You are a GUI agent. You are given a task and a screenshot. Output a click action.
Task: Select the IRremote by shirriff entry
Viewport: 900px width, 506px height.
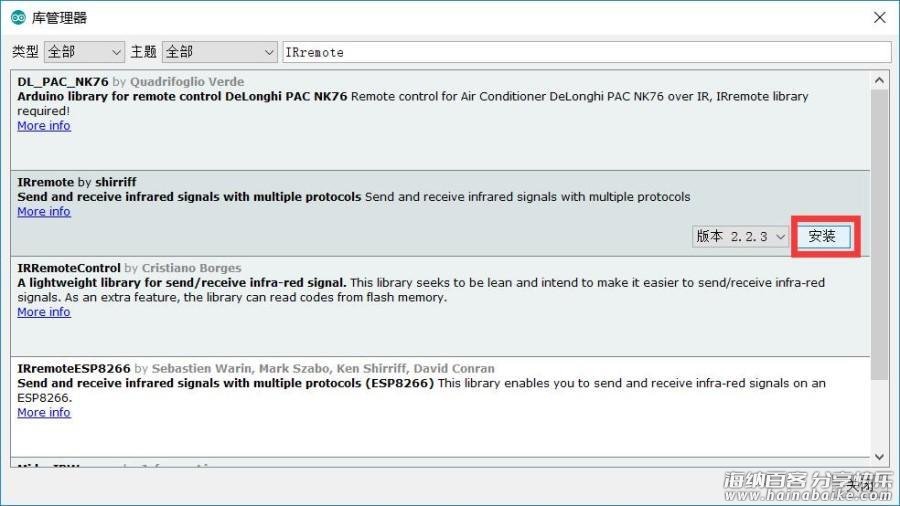pyautogui.click(x=440, y=213)
